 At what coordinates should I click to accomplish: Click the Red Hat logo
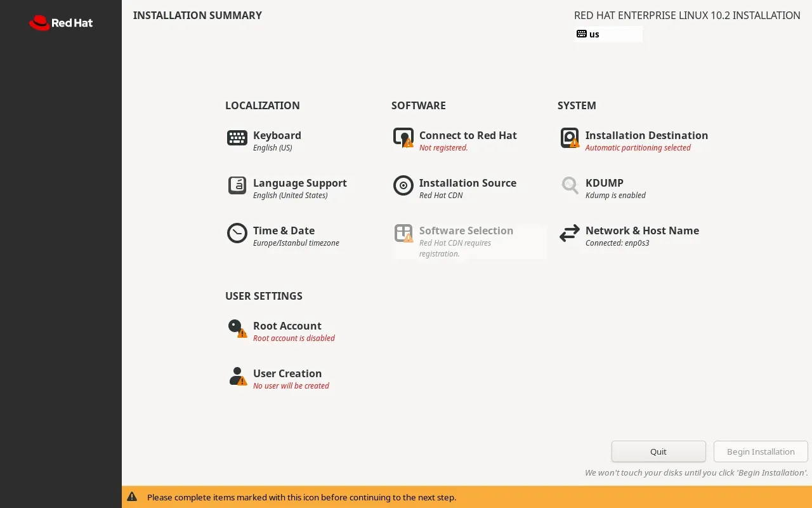(x=61, y=23)
